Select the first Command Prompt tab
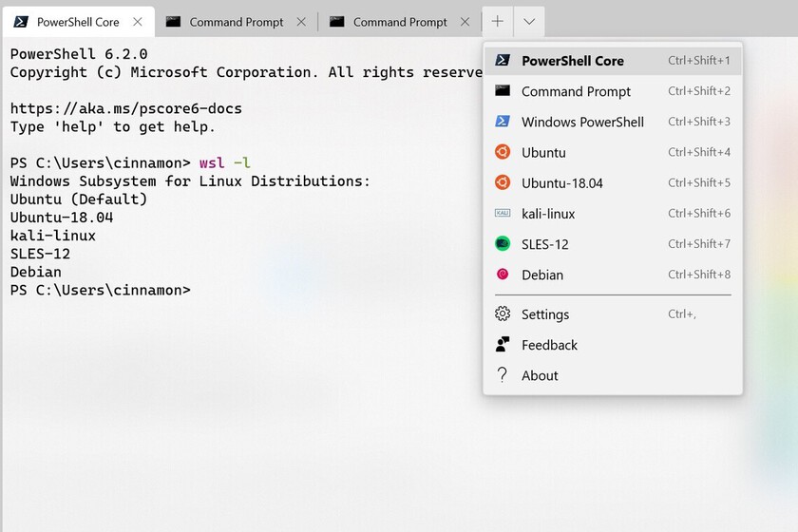 237,22
